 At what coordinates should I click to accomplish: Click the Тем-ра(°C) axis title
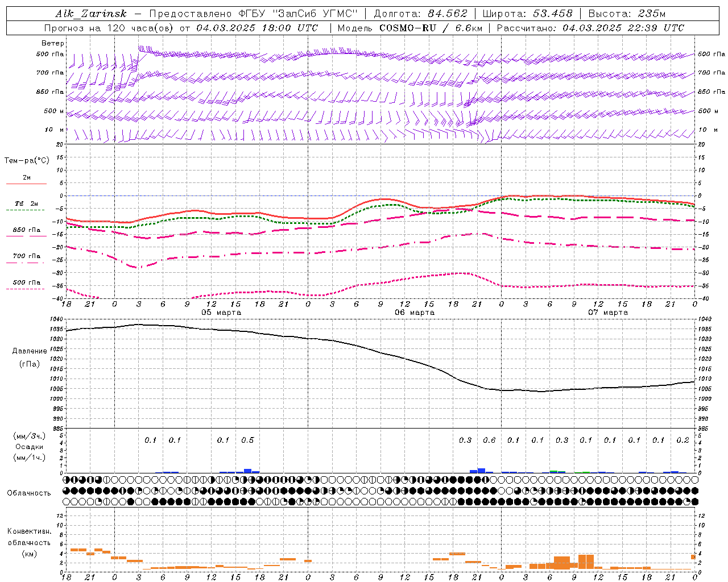pos(27,161)
